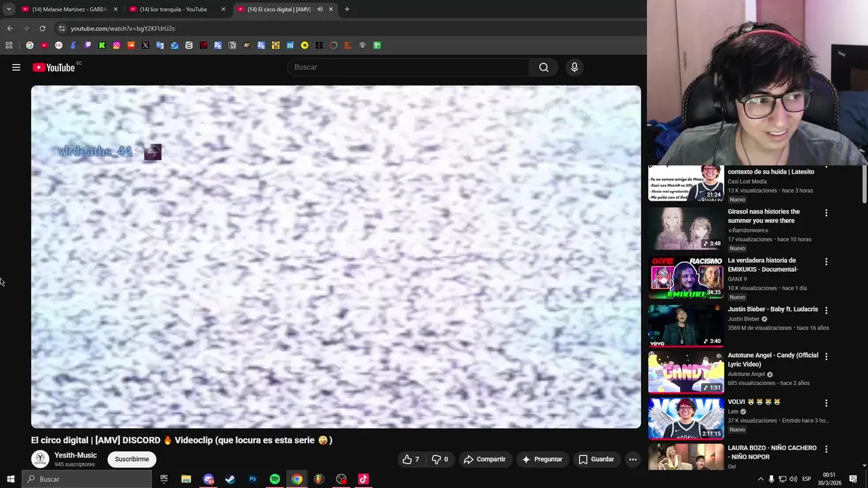868x488 pixels.
Task: Open the Google bookmark
Action: click(x=30, y=45)
